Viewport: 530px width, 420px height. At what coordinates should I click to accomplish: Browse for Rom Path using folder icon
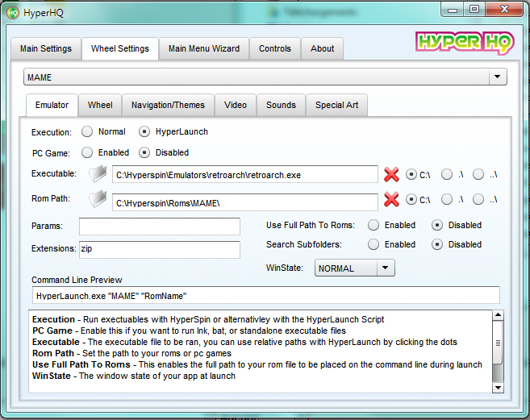coord(98,199)
